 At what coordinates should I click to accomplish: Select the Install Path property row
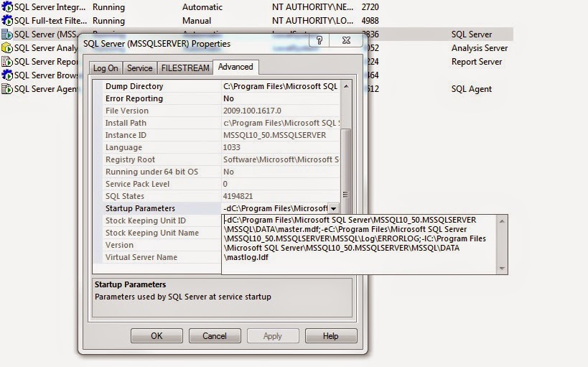click(221, 123)
